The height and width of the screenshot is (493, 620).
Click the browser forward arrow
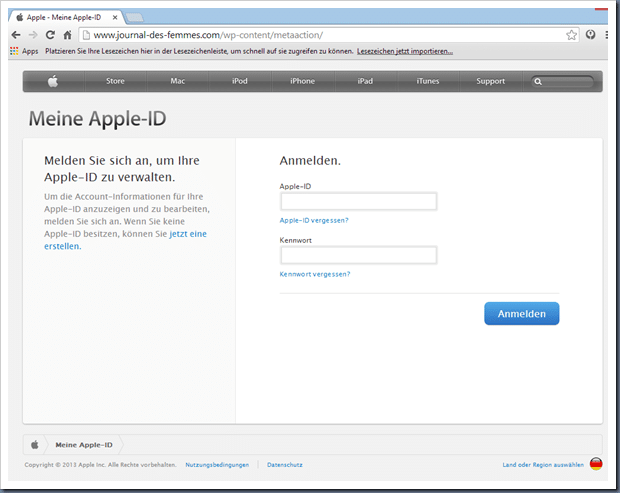click(33, 35)
